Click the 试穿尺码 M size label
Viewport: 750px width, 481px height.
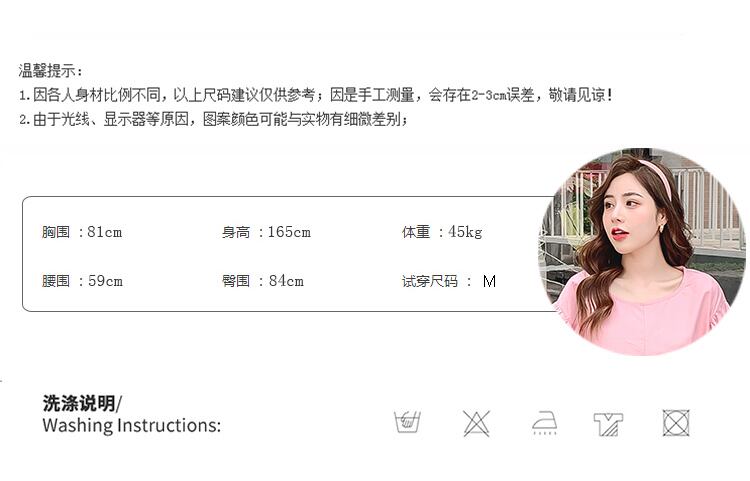pyautogui.click(x=449, y=281)
